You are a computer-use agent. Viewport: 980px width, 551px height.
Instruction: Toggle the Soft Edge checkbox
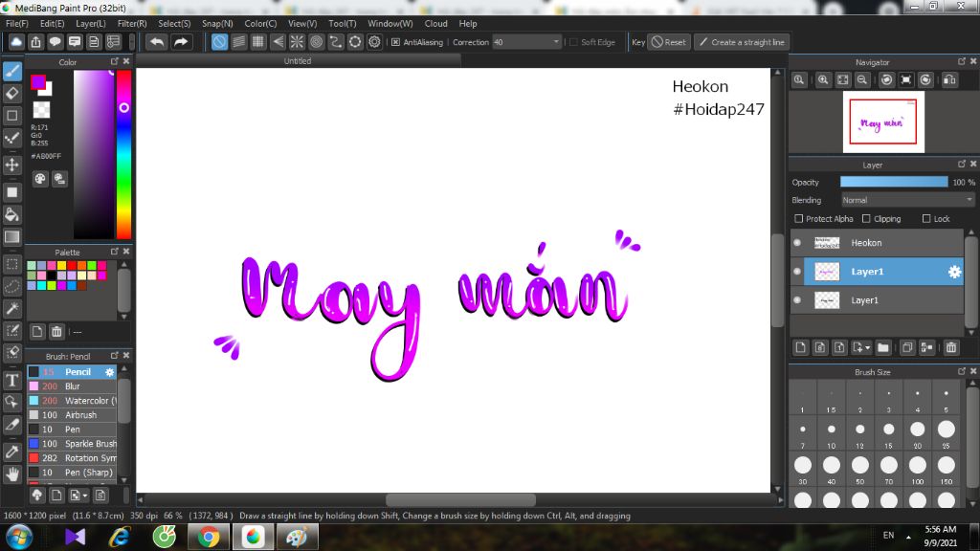(574, 42)
